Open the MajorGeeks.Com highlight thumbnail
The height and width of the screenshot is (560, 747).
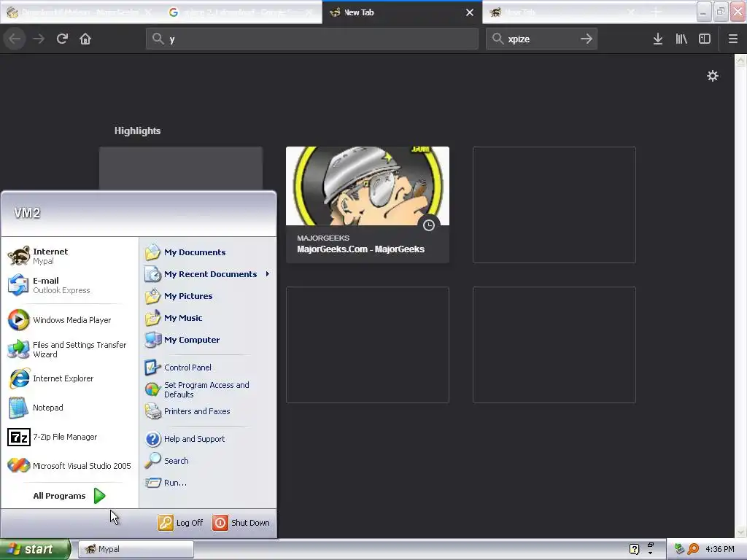(x=368, y=186)
